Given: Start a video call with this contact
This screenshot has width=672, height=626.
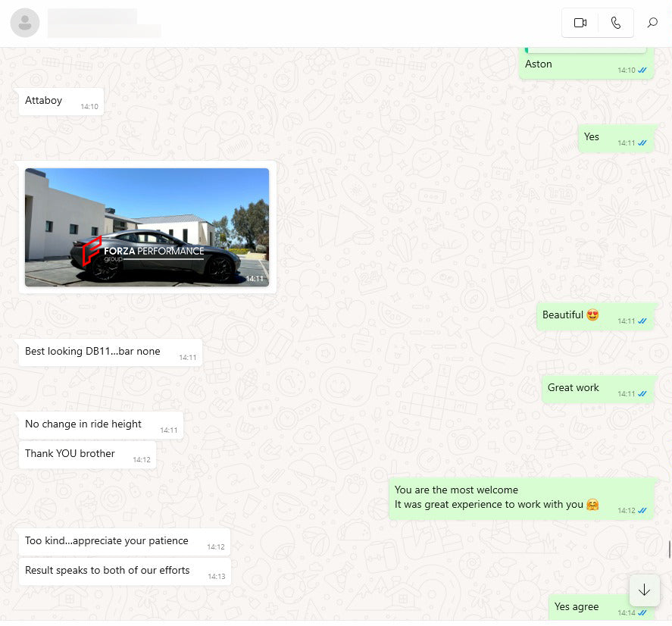Looking at the screenshot, I should pyautogui.click(x=580, y=23).
